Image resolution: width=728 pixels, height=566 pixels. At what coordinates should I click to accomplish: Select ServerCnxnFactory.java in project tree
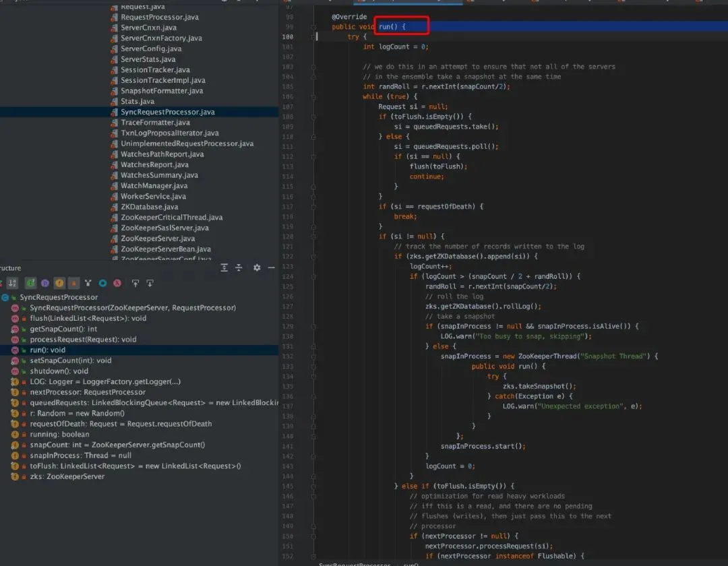coord(161,38)
